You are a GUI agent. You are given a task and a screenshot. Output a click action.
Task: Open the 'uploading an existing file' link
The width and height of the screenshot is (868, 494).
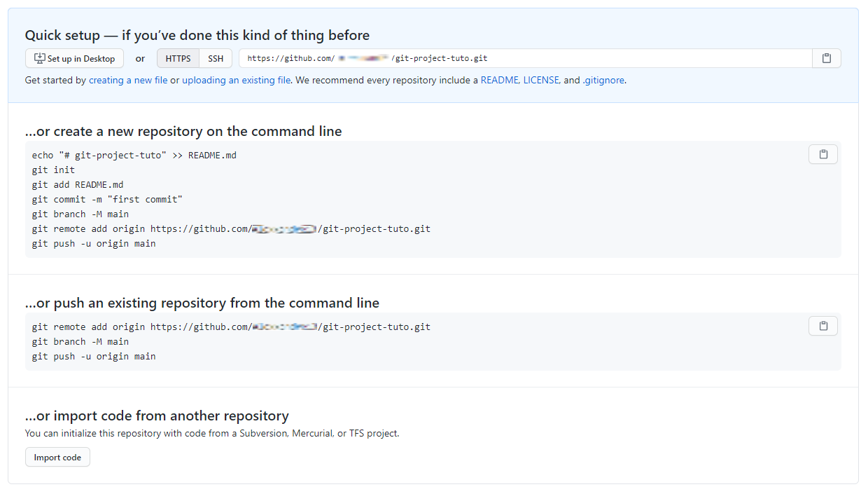click(x=236, y=80)
